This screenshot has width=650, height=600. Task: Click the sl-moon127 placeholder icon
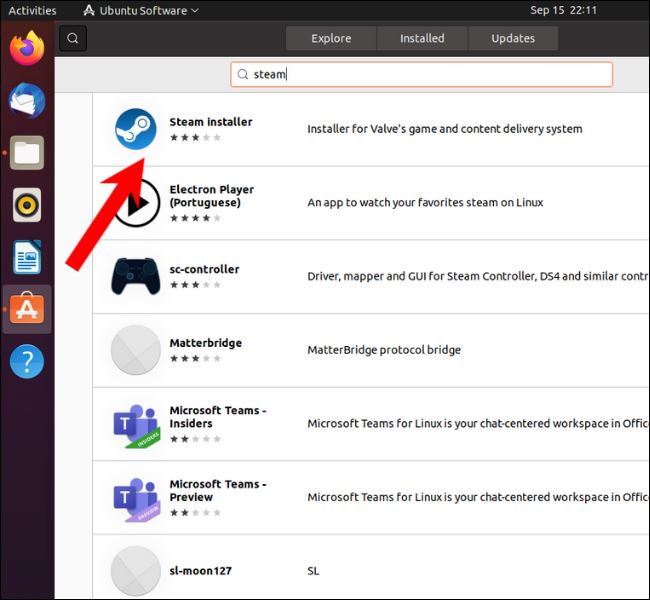[x=134, y=571]
